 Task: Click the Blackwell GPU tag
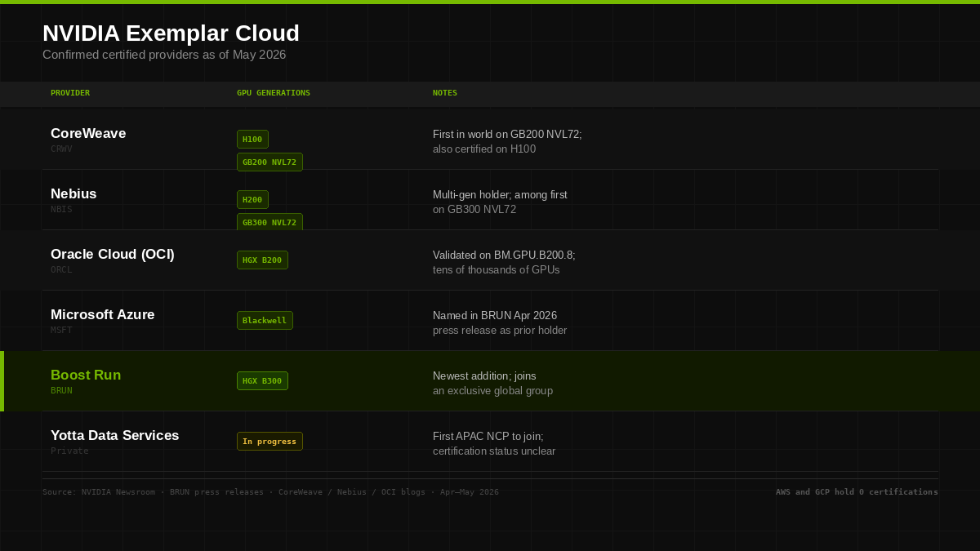pyautogui.click(x=265, y=321)
